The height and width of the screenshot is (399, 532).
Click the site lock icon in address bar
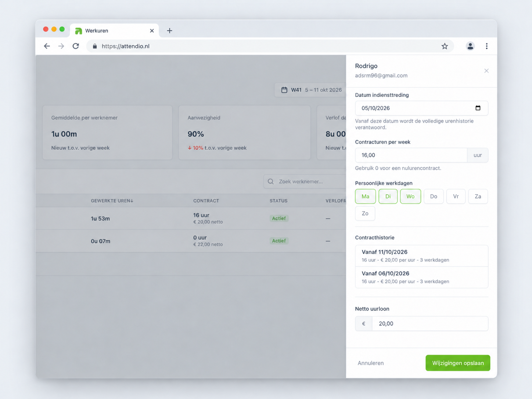tap(95, 46)
